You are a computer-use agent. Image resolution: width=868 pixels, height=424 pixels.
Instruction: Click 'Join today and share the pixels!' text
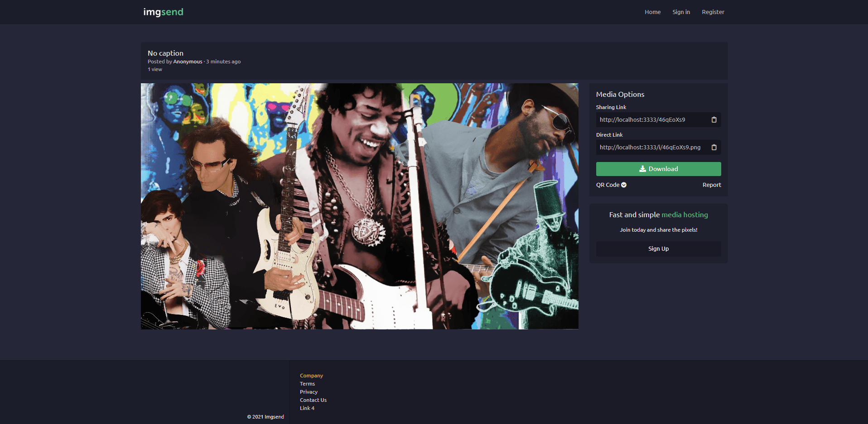(658, 230)
